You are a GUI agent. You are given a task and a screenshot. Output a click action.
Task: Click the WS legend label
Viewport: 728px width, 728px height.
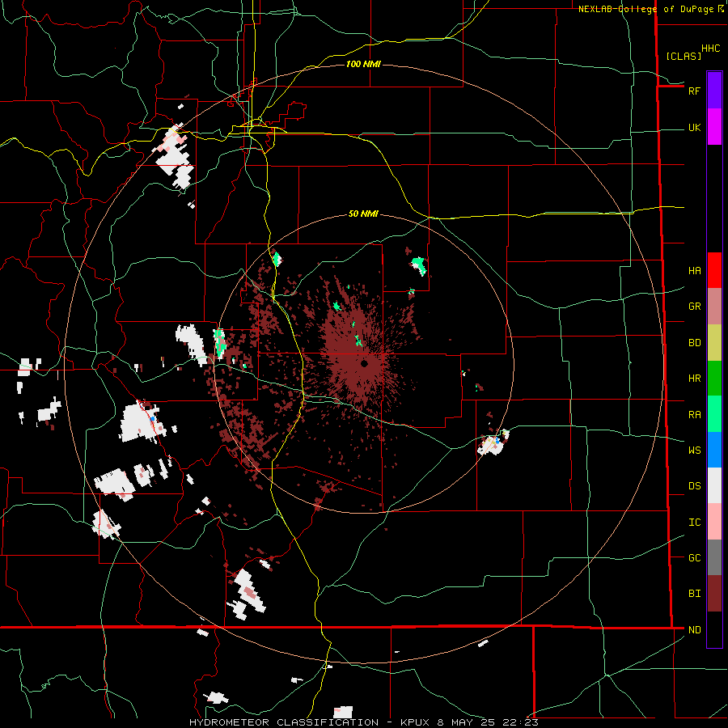point(694,451)
